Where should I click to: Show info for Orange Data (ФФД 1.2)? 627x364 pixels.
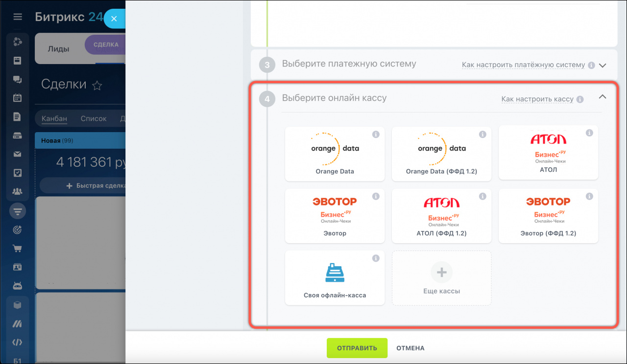tap(482, 134)
